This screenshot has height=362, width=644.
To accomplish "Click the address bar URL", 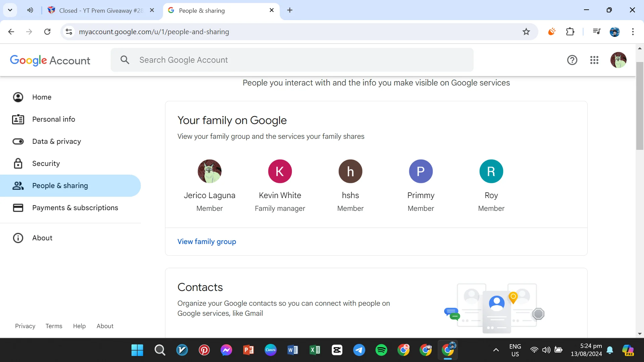I will 154,32.
